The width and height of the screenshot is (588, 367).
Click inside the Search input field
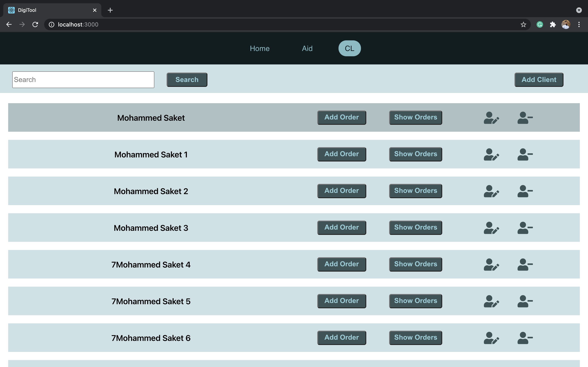click(83, 79)
